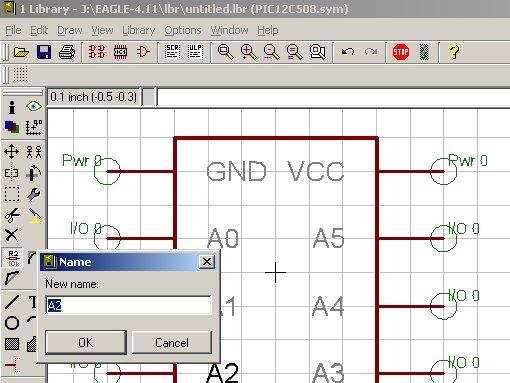The height and width of the screenshot is (383, 510).
Task: Zoom in with the plus magnifier
Action: pos(248,52)
